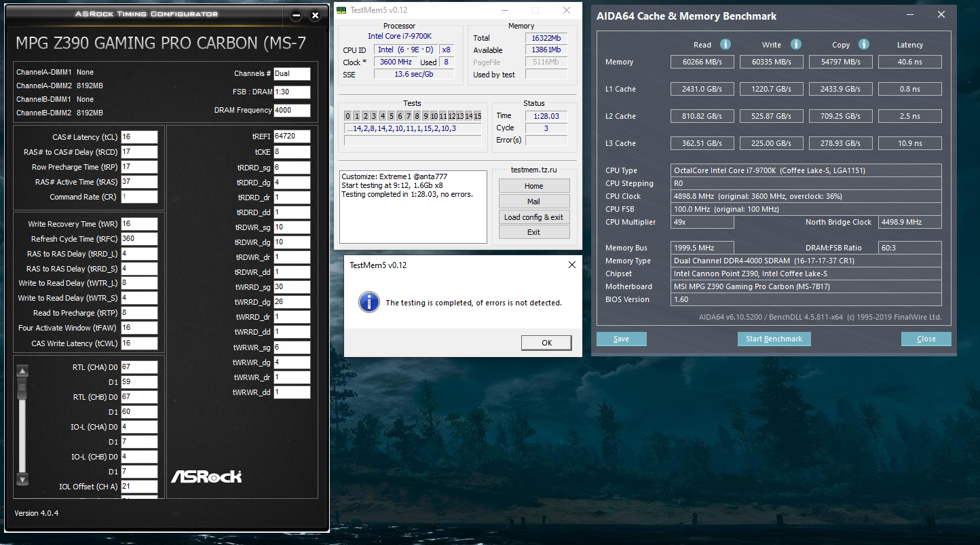Click the blue information icon in TestMem5 dialog
This screenshot has height=545, width=980.
[369, 302]
